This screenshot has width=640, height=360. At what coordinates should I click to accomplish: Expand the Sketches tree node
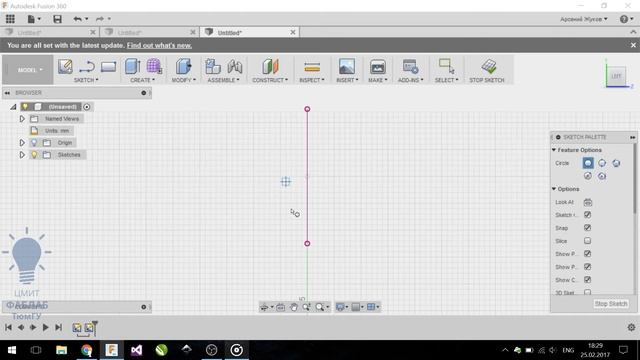click(22, 155)
